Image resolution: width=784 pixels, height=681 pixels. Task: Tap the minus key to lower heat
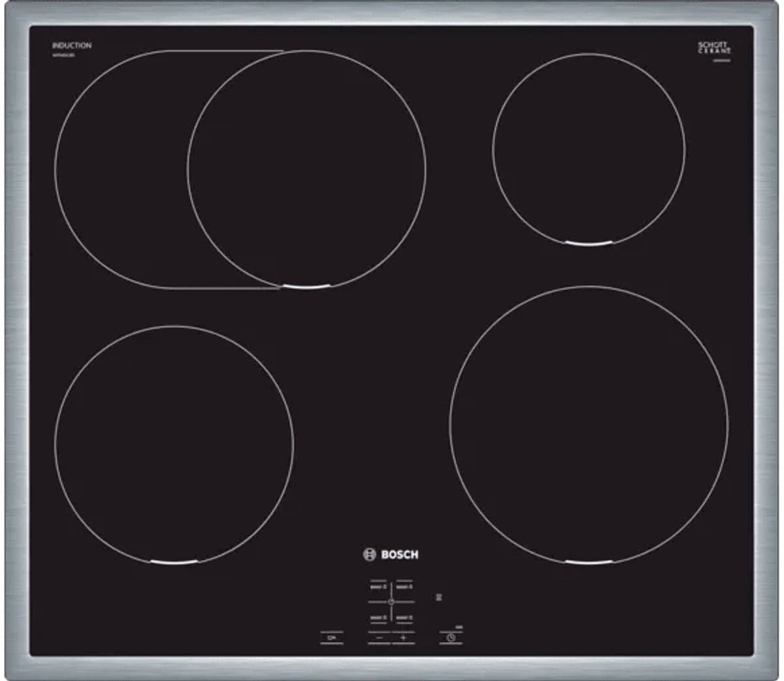(379, 637)
